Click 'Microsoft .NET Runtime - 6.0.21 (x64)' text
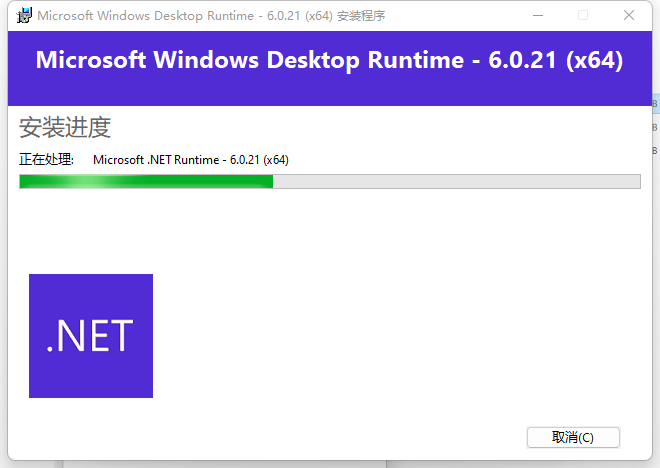The width and height of the screenshot is (660, 468). click(191, 160)
